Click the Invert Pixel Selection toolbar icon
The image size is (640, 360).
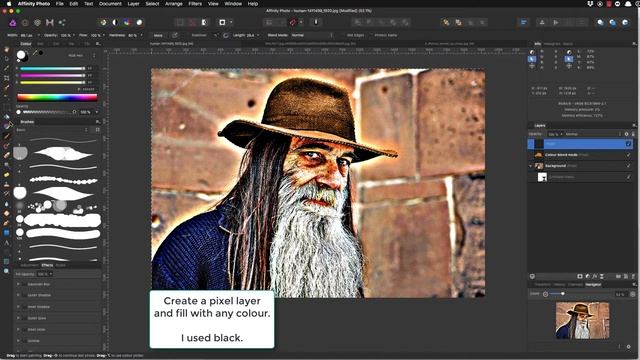(204, 22)
